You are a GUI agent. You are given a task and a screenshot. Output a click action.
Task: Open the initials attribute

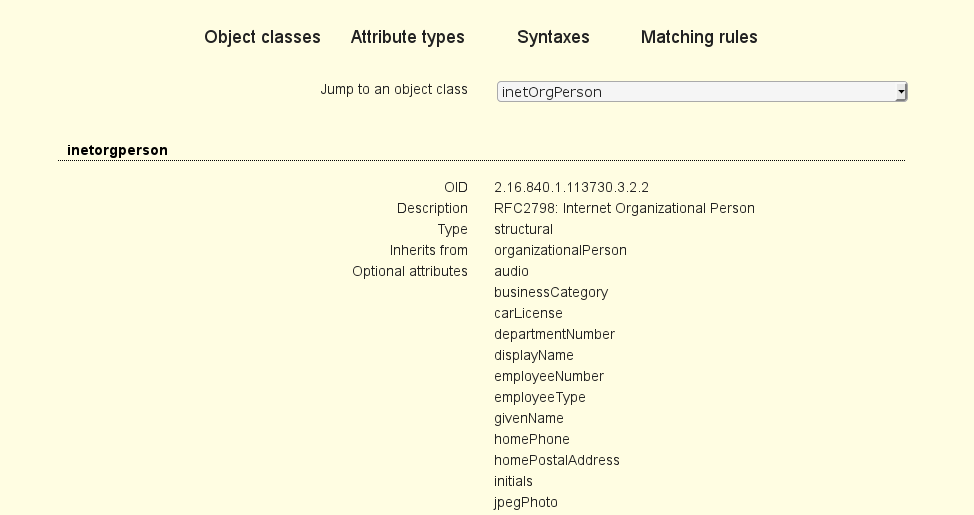(513, 481)
